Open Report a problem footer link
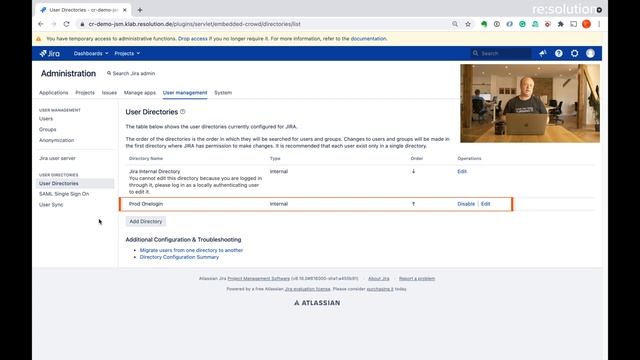 [x=417, y=278]
